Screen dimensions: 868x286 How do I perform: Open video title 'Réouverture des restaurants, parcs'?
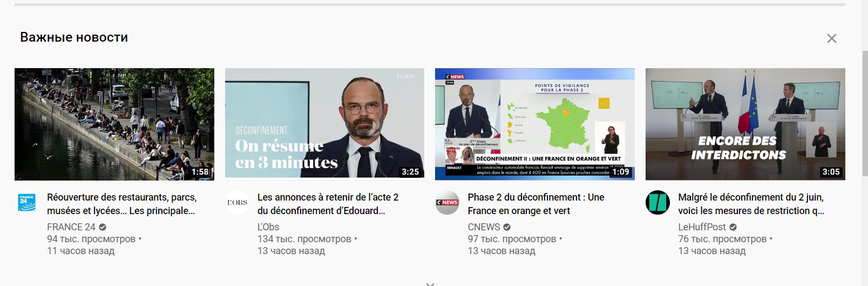pos(122,204)
